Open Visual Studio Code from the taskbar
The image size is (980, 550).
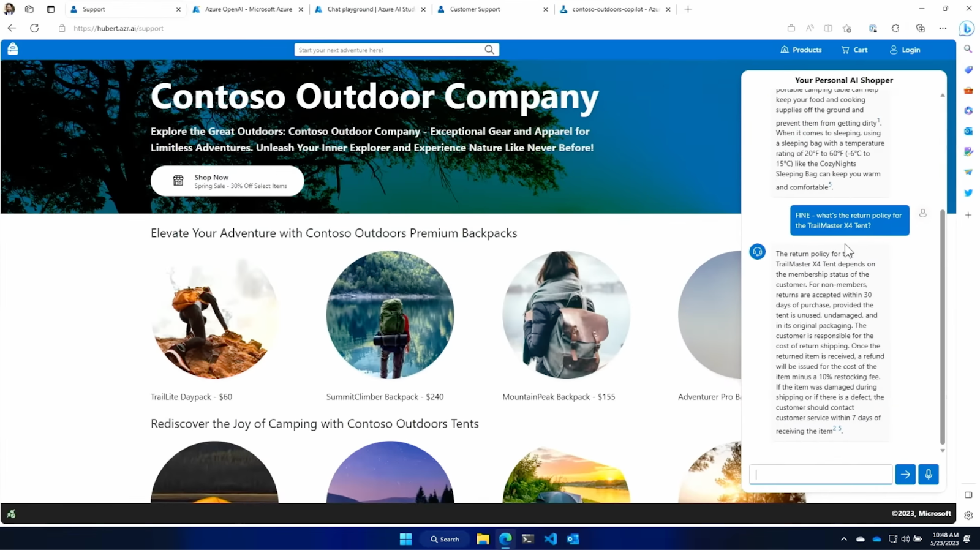pyautogui.click(x=550, y=539)
